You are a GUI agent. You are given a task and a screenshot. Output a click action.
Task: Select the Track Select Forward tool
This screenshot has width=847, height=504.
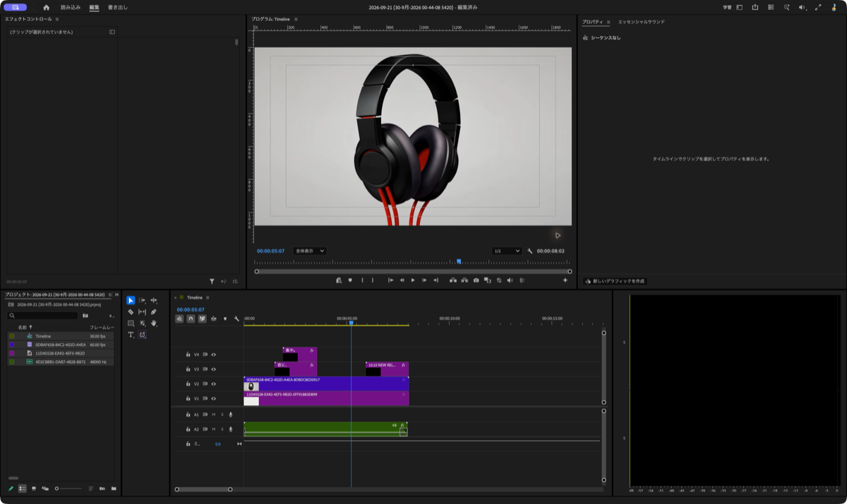click(x=142, y=301)
